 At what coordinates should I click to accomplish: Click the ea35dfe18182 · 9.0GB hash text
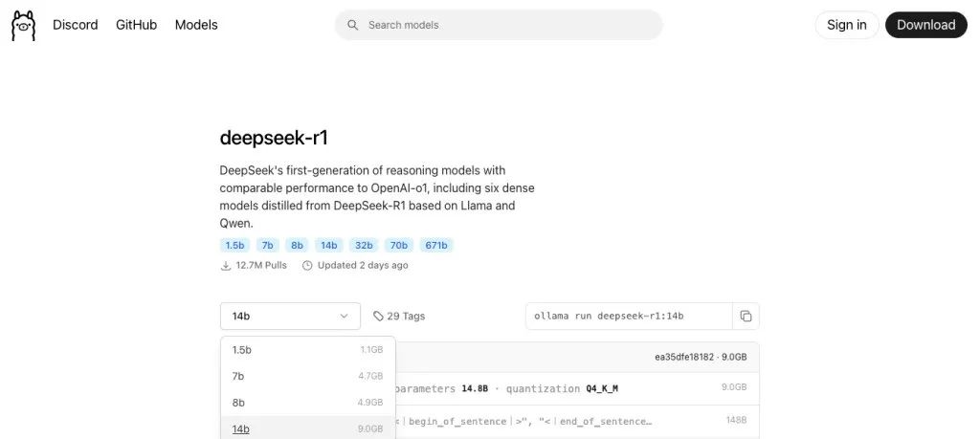coord(700,357)
